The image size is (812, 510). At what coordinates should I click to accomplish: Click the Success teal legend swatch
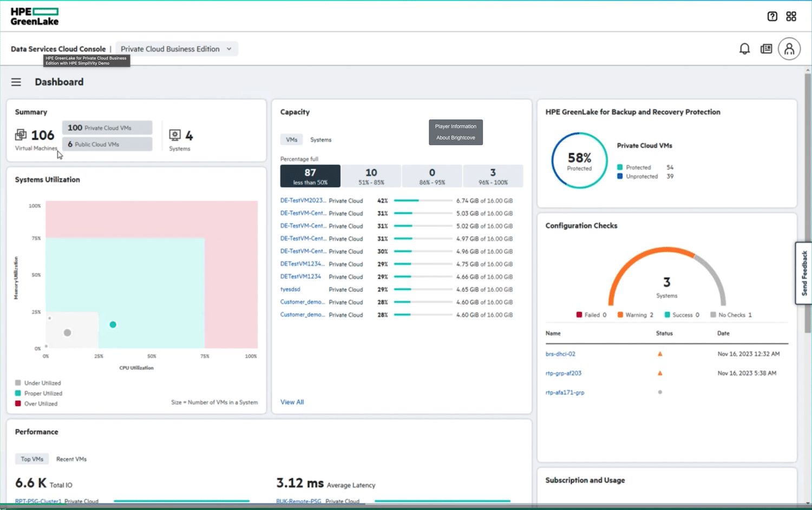tap(667, 315)
